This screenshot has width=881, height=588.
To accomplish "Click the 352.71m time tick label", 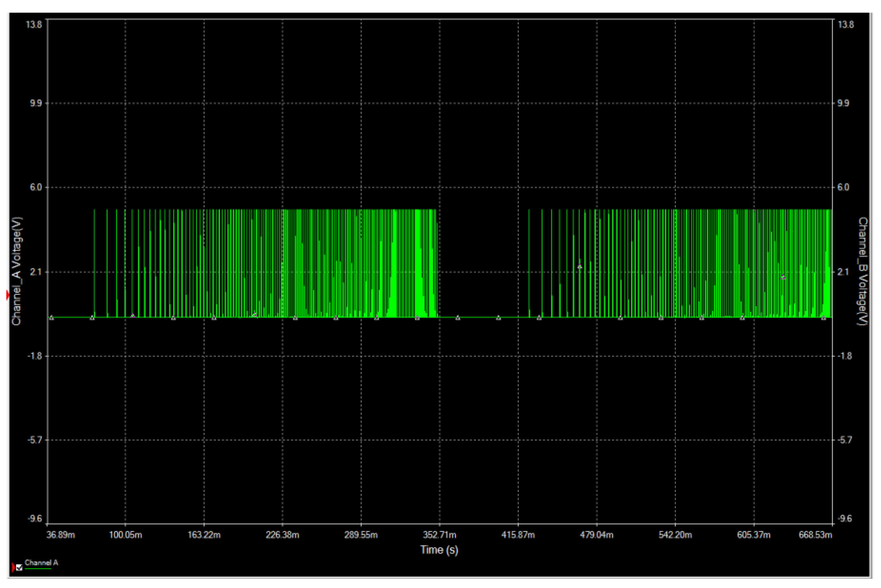I will [440, 535].
